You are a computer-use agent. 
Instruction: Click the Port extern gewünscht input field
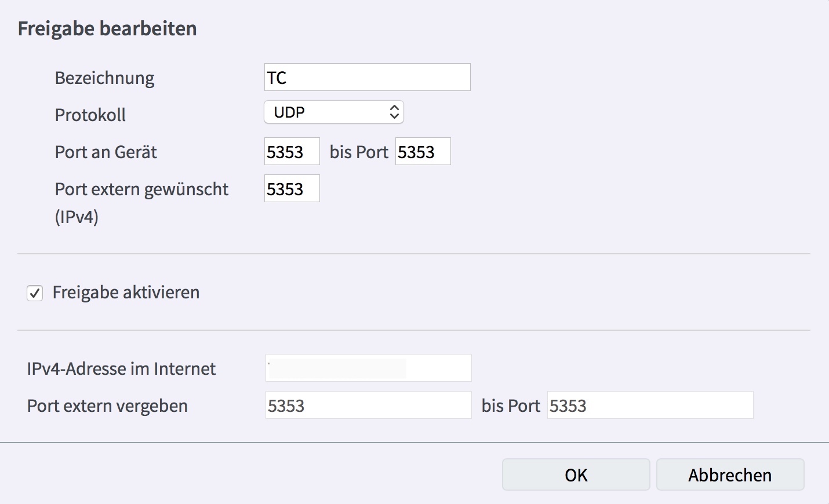coord(292,189)
